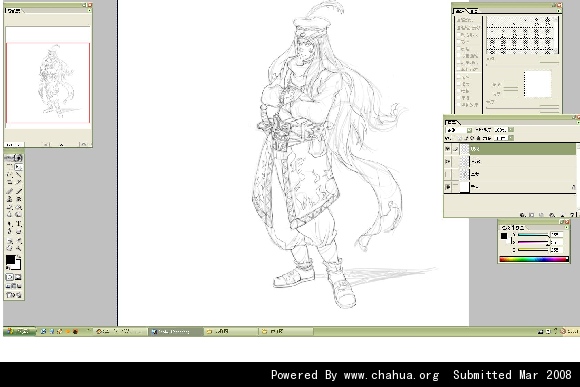
Task: Select the Clone Stamp tool
Action: [10, 199]
